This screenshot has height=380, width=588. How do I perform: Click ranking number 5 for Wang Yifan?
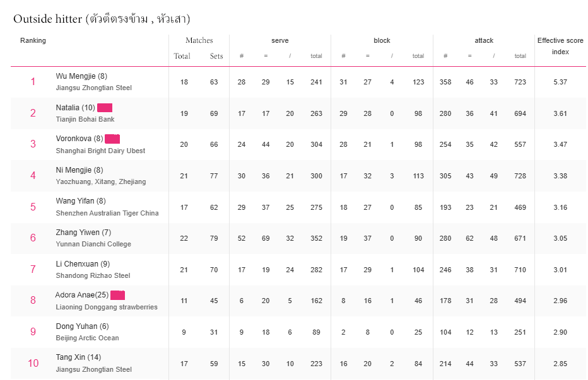pyautogui.click(x=33, y=207)
